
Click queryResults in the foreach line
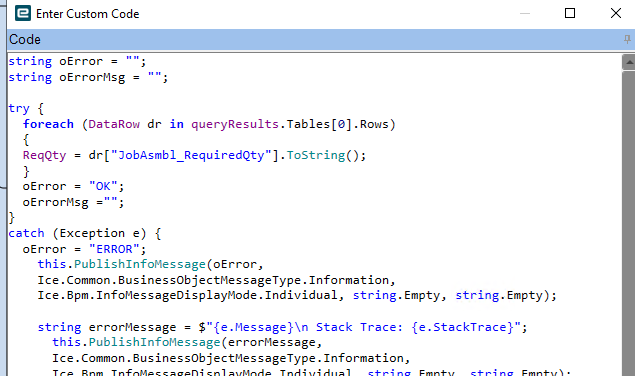(235, 124)
